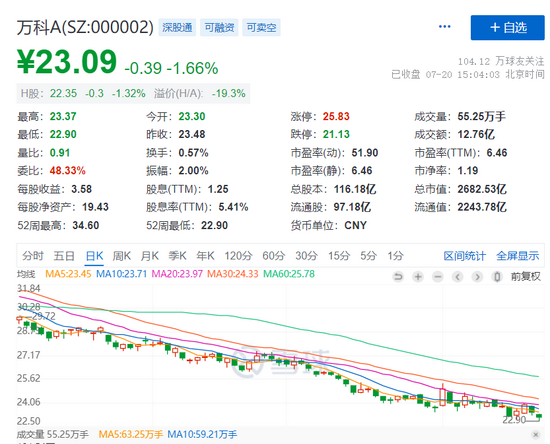Open the three-dot more options menu

click(444, 27)
